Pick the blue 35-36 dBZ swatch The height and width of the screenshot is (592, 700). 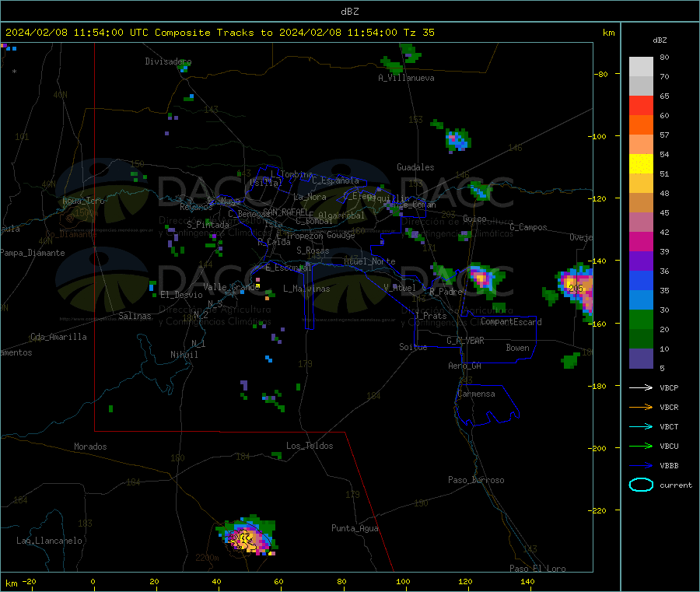(x=641, y=280)
